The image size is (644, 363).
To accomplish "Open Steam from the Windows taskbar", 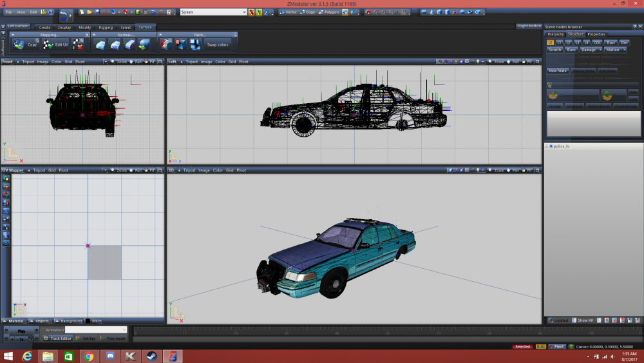I will [x=151, y=356].
